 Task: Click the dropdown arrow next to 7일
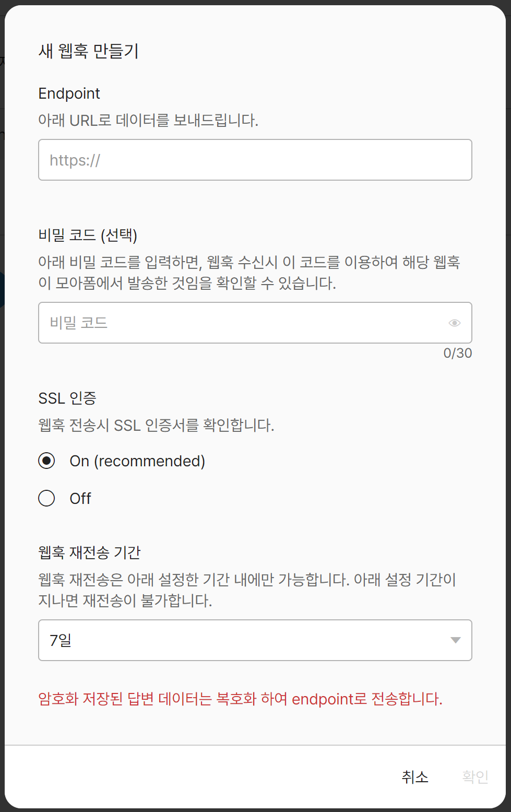[455, 639]
